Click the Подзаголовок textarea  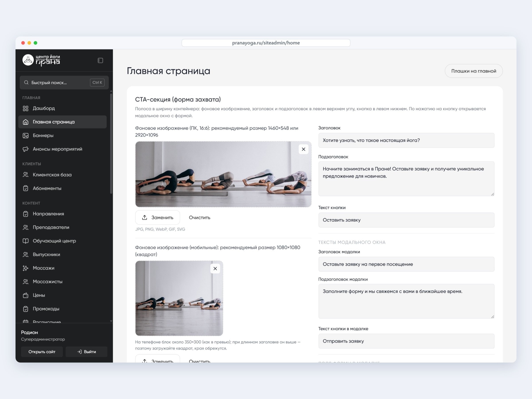click(x=406, y=179)
